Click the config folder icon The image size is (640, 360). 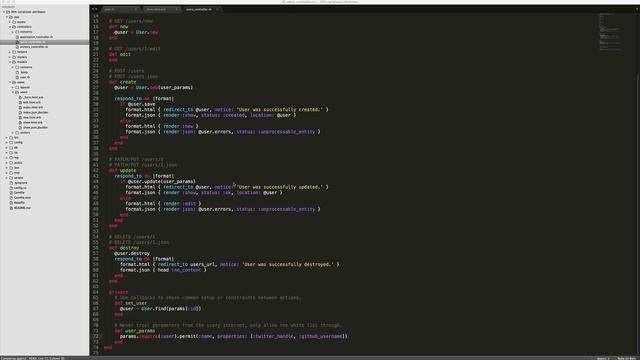[11, 142]
